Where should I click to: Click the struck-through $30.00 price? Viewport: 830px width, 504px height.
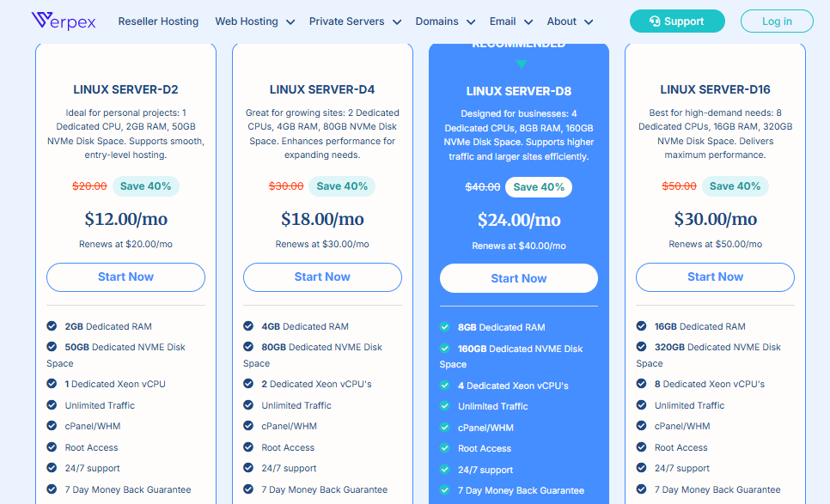coord(286,186)
